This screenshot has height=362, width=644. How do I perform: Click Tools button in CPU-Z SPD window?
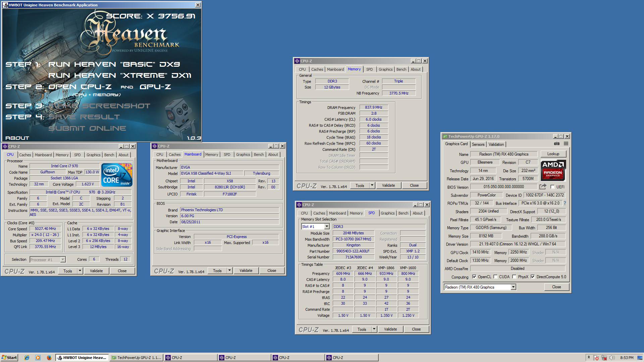(362, 329)
